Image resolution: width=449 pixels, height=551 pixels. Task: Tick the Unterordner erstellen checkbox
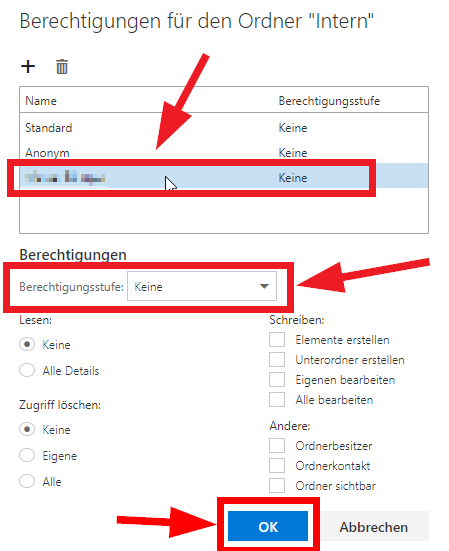pos(277,359)
